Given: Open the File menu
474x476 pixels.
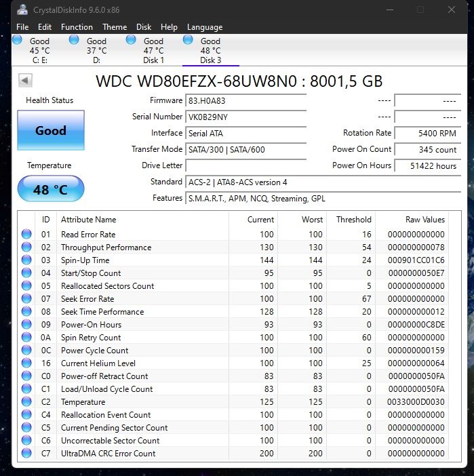Looking at the screenshot, I should coord(22,27).
